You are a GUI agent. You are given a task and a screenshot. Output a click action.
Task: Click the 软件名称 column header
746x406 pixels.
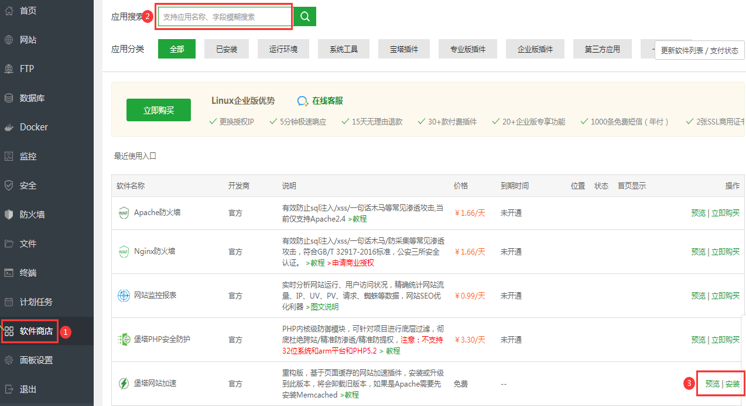131,186
